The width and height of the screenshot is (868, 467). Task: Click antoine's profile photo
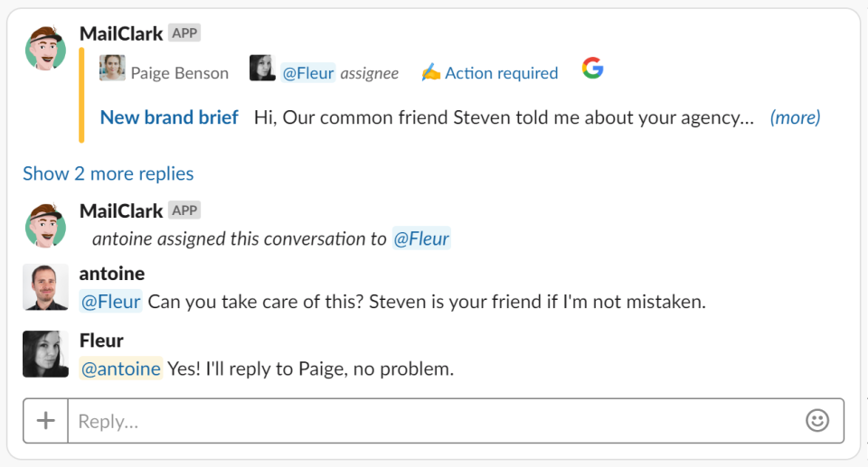coord(45,287)
